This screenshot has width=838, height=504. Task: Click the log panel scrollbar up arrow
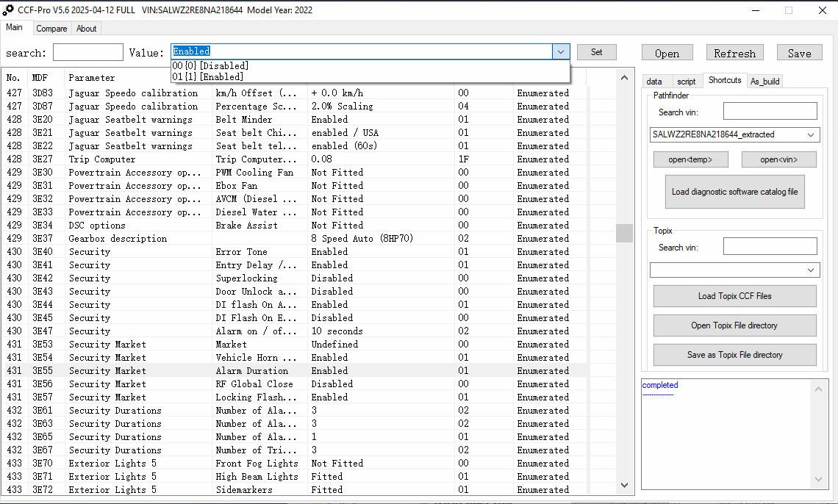(x=818, y=389)
